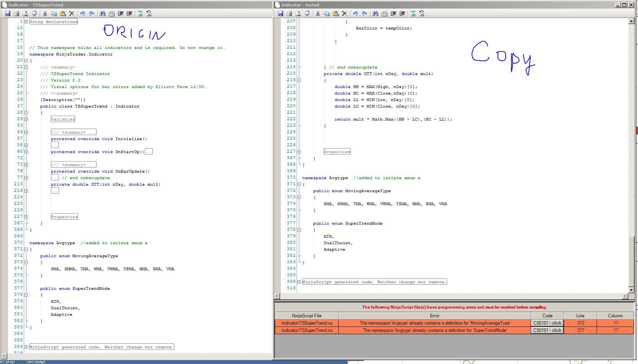
Task: Click the Code column header
Action: [x=548, y=316]
